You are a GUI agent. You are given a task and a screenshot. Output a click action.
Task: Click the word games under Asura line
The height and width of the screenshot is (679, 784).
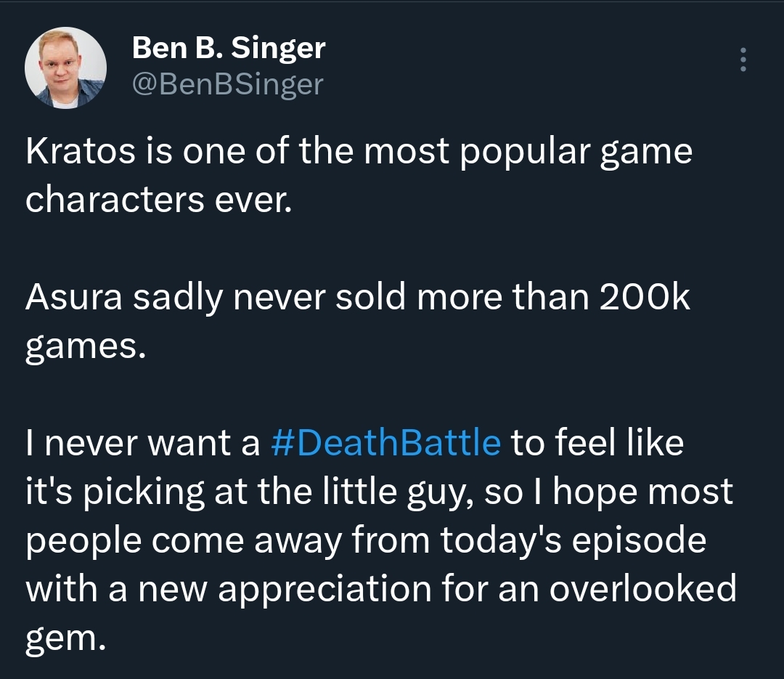[x=81, y=347]
